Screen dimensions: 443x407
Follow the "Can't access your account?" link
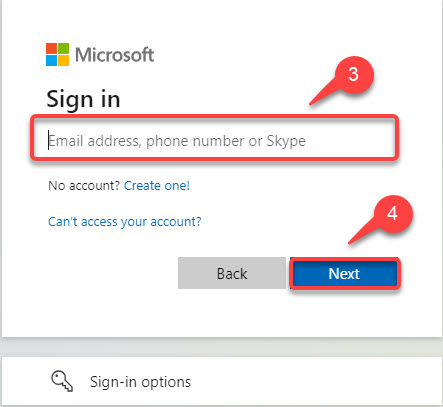pyautogui.click(x=125, y=222)
